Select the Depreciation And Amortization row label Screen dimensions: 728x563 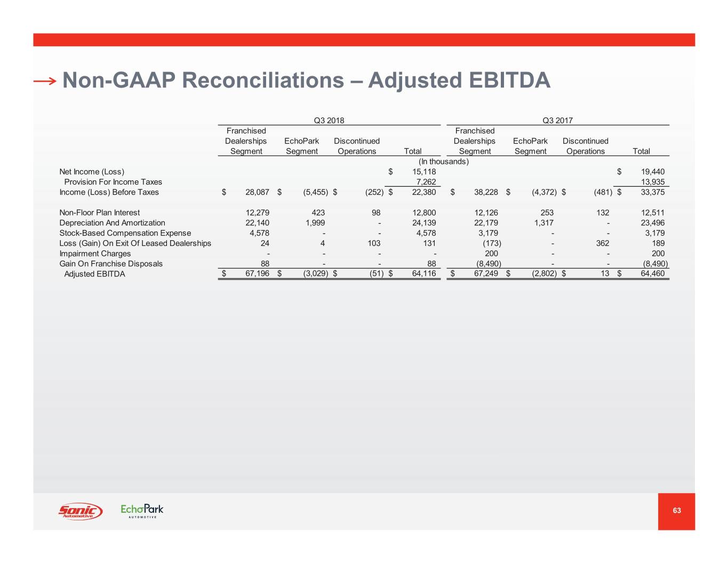coord(113,223)
